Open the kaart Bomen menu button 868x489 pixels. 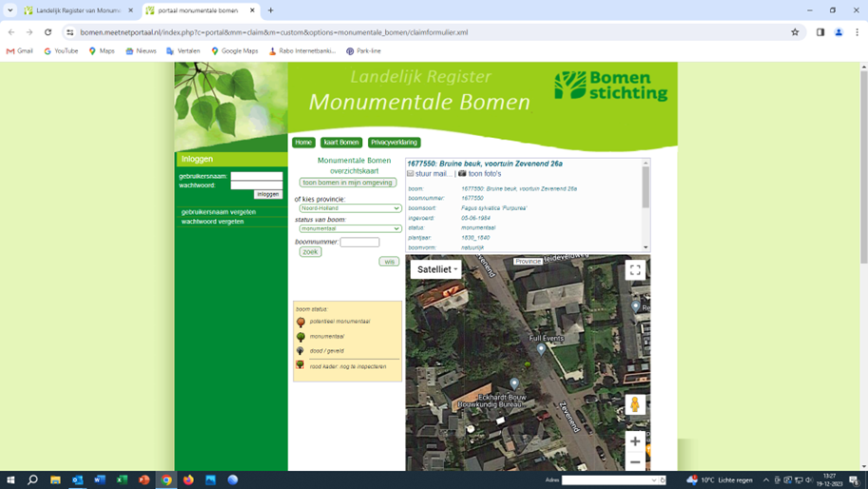tap(341, 143)
